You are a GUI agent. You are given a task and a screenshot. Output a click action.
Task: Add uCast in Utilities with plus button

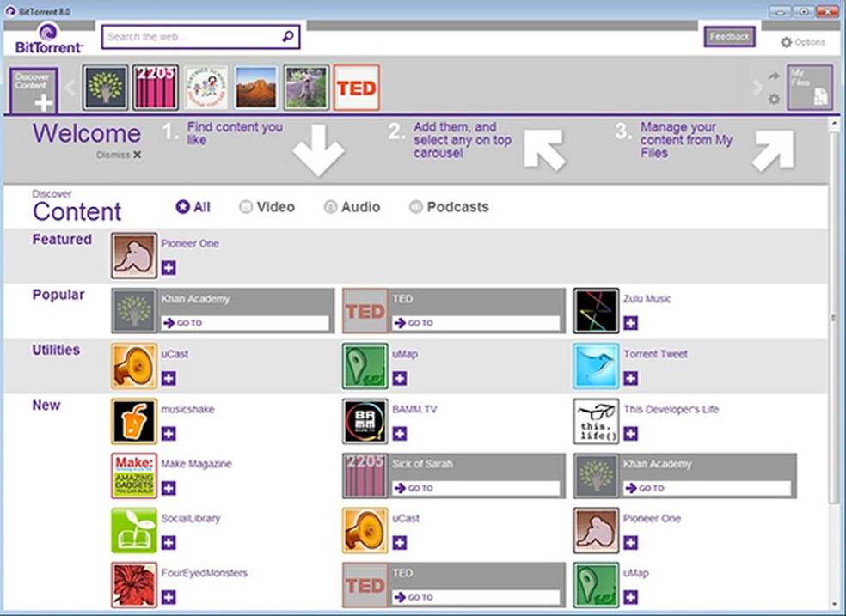169,378
